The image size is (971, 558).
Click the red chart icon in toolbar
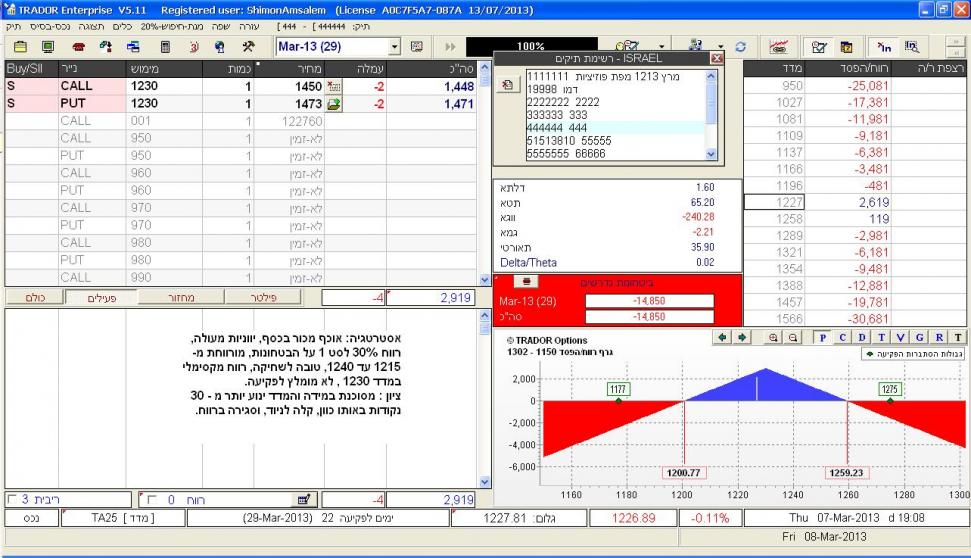click(x=780, y=47)
